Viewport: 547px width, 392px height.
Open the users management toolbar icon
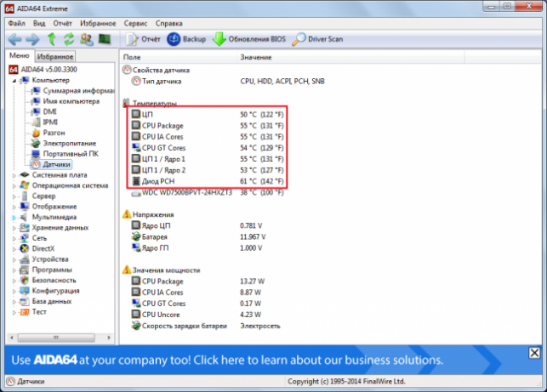[x=87, y=39]
